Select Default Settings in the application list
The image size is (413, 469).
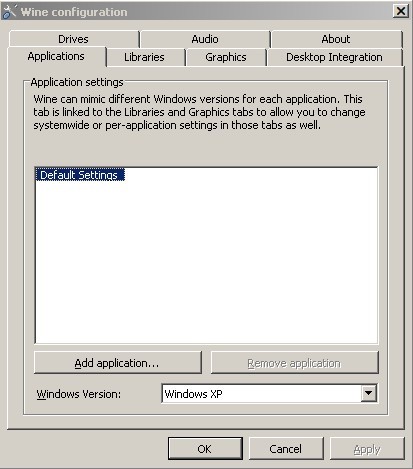point(80,175)
